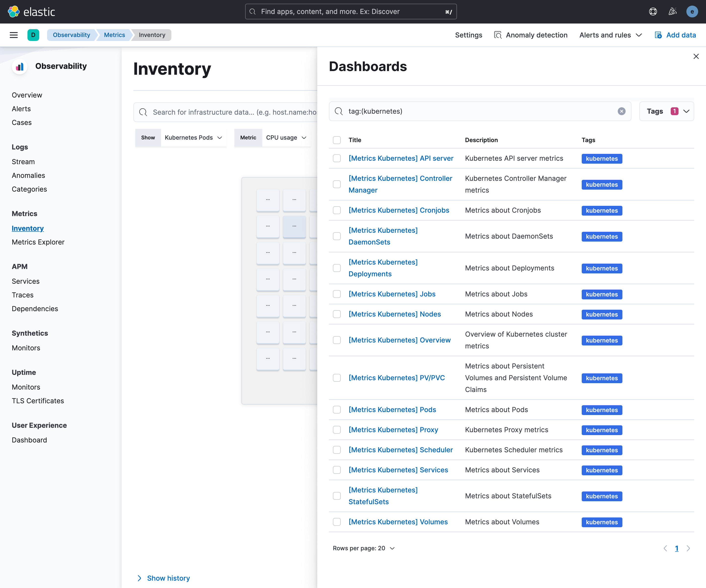The image size is (706, 588).
Task: Click the What's new icon
Action: click(672, 12)
